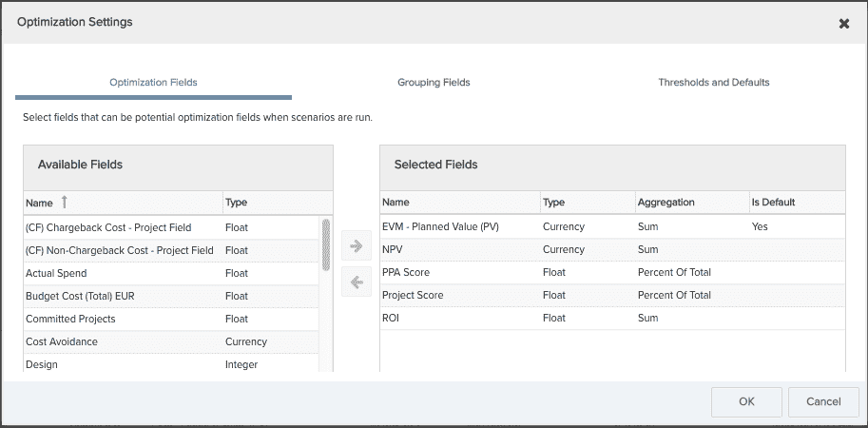Image resolution: width=868 pixels, height=428 pixels.
Task: Click Percent Of Total for Project Score
Action: tap(674, 295)
